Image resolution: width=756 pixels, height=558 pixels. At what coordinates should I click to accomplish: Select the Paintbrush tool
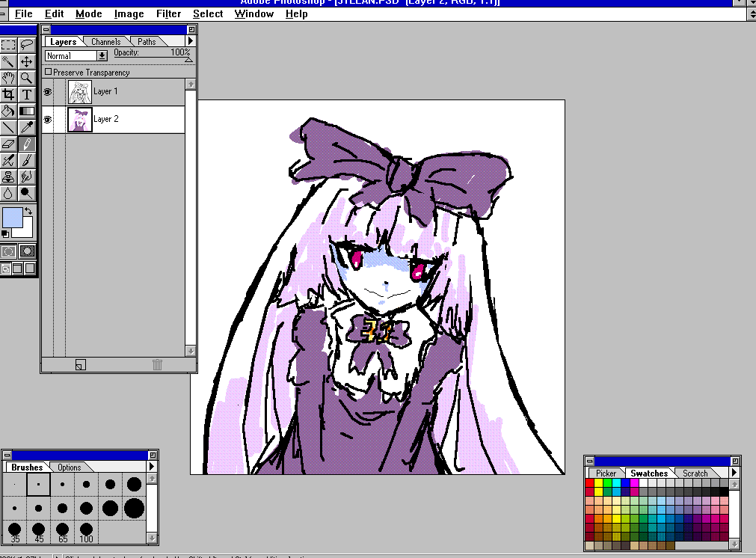coord(26,160)
